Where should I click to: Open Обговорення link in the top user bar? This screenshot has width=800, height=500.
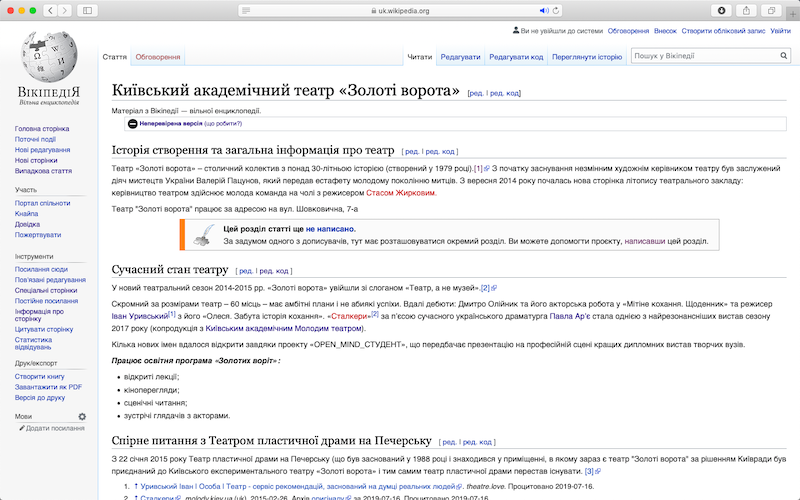point(628,31)
